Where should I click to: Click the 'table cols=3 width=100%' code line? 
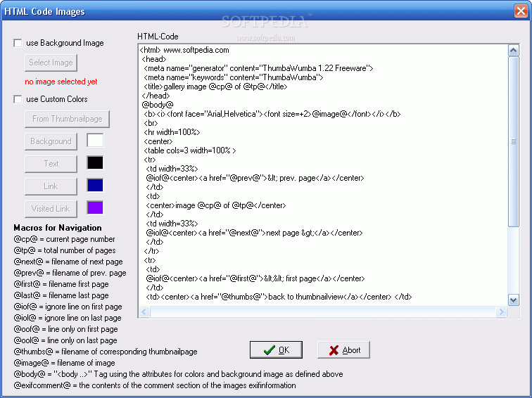tap(190, 150)
